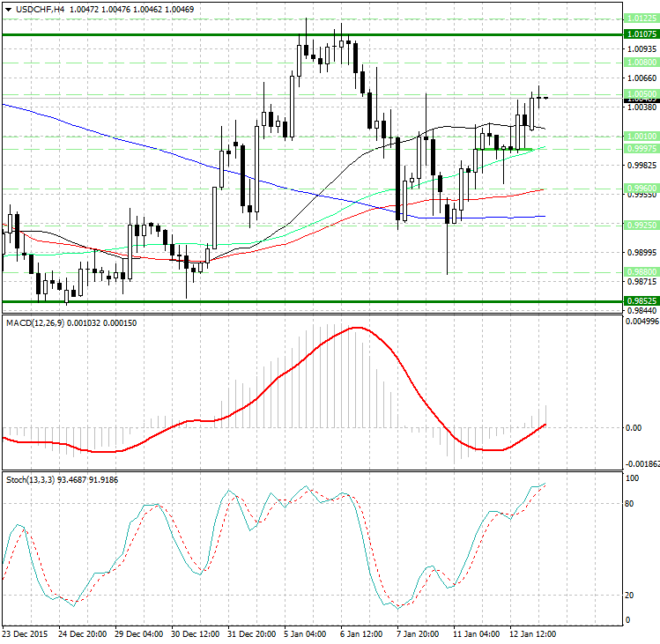Click the 1.00800 price level tag
Viewport: 660px width, 644px height.
640,63
